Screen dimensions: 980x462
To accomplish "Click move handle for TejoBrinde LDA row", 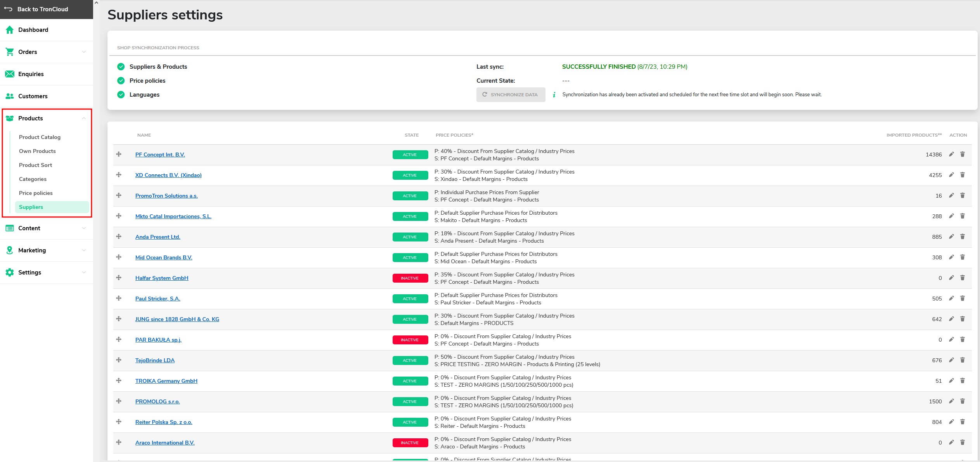I will pos(119,360).
